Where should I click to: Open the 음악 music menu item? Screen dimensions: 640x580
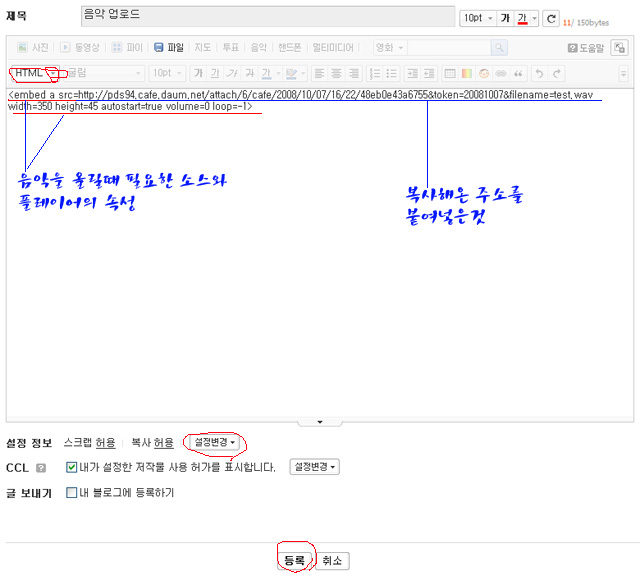pos(258,47)
